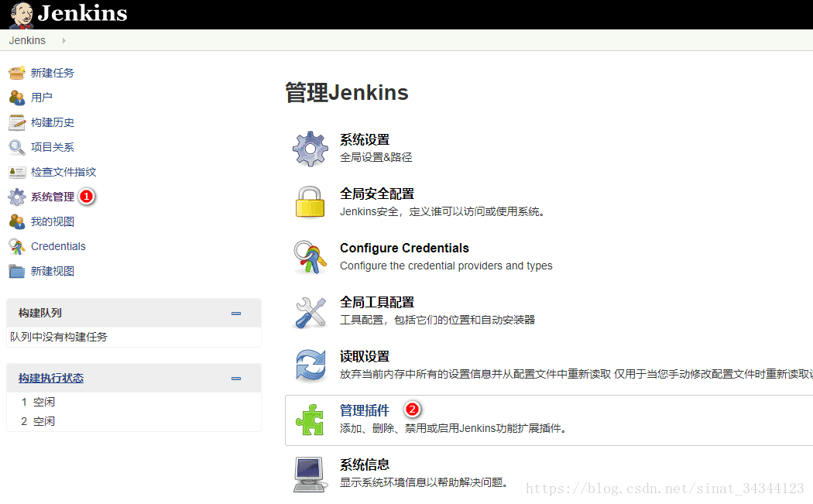Viewport: 813px width, 504px height.
Task: Click the wrench and screwdriver 全局工具配置 icon
Action: pos(310,312)
